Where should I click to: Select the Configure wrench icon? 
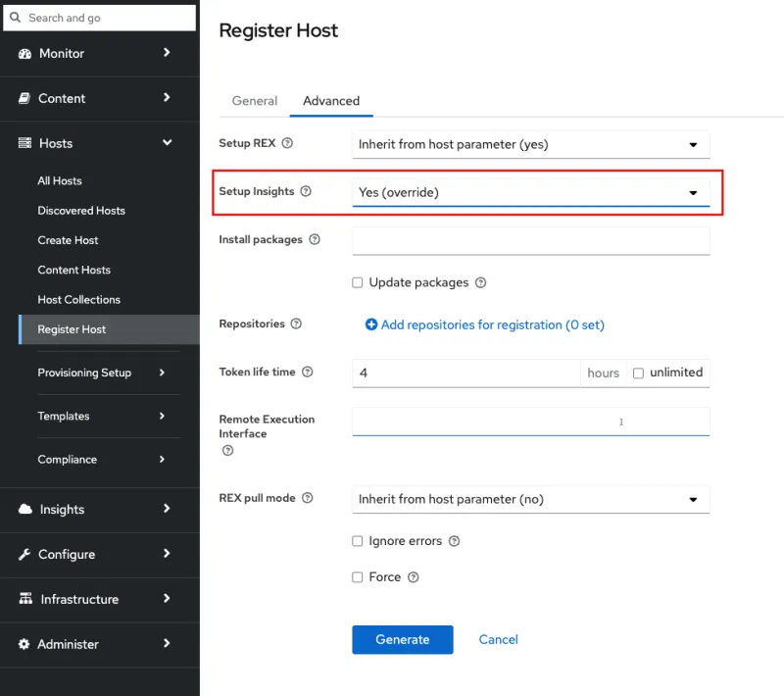[x=24, y=555]
